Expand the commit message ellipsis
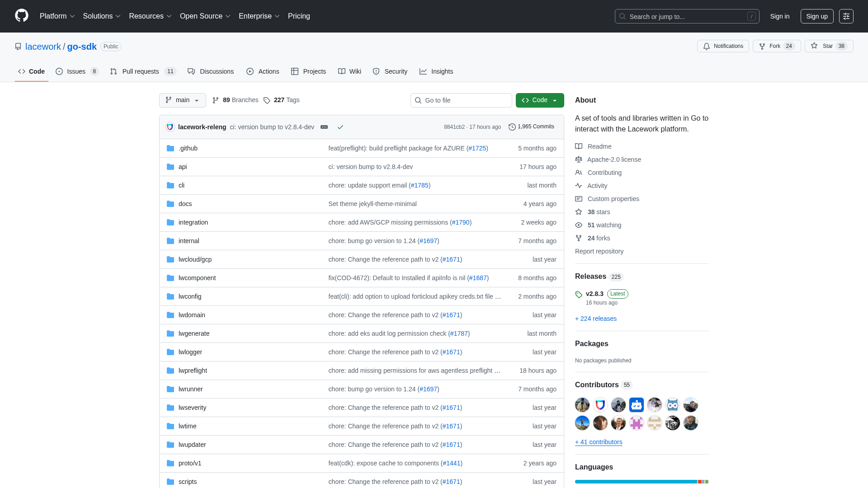The width and height of the screenshot is (868, 488). point(324,127)
